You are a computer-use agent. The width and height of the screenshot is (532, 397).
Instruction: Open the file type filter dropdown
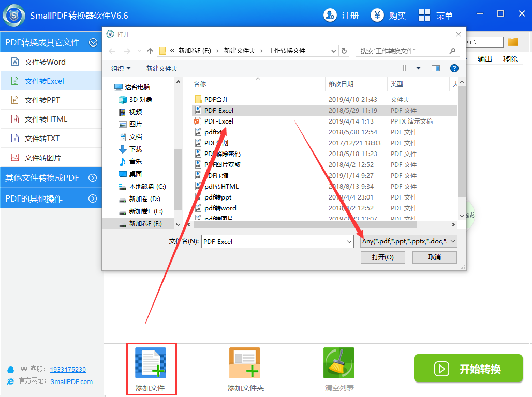(408, 241)
